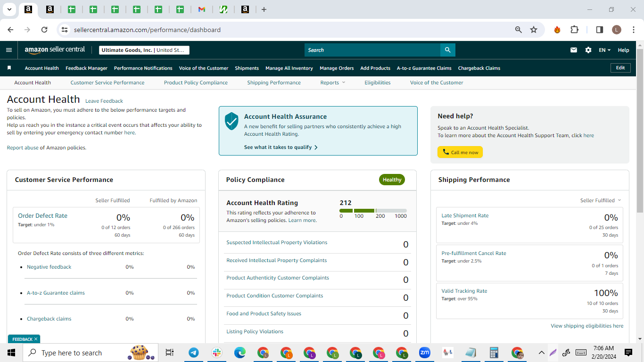Image resolution: width=644 pixels, height=362 pixels.
Task: Open the Chrome profile avatar
Action: coord(617,30)
